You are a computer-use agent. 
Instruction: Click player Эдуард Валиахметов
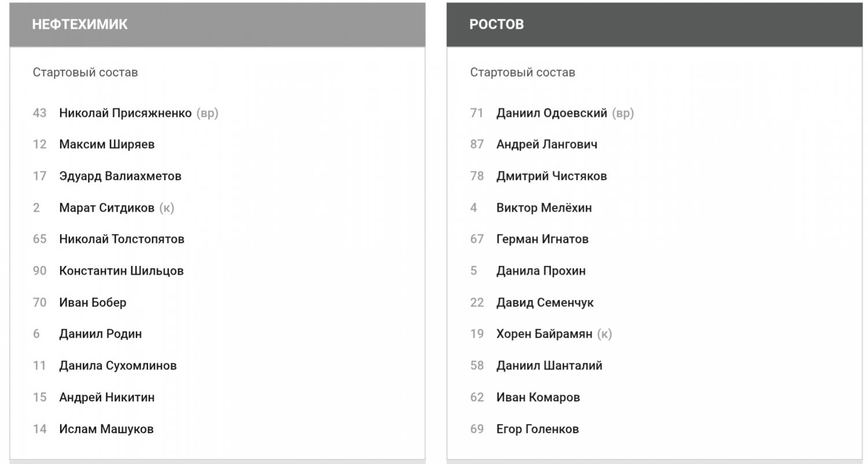(120, 176)
